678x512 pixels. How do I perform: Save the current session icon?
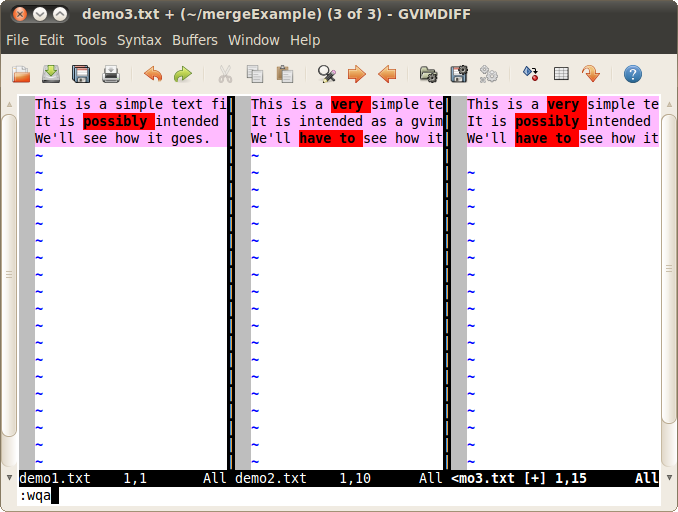coord(459,74)
